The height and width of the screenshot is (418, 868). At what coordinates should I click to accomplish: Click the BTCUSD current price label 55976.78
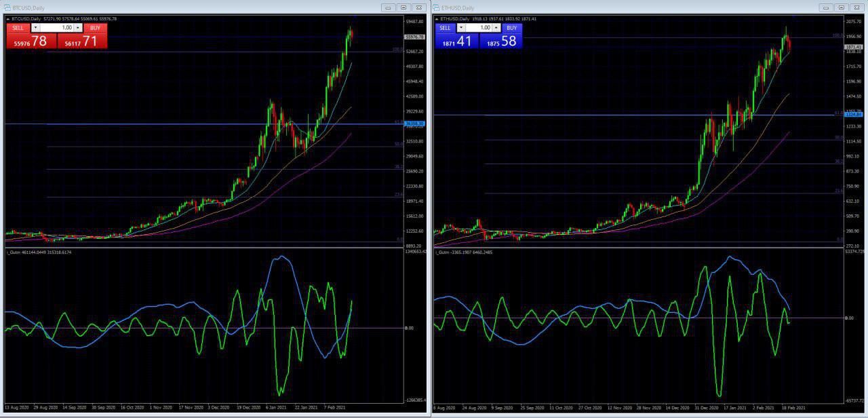click(414, 37)
